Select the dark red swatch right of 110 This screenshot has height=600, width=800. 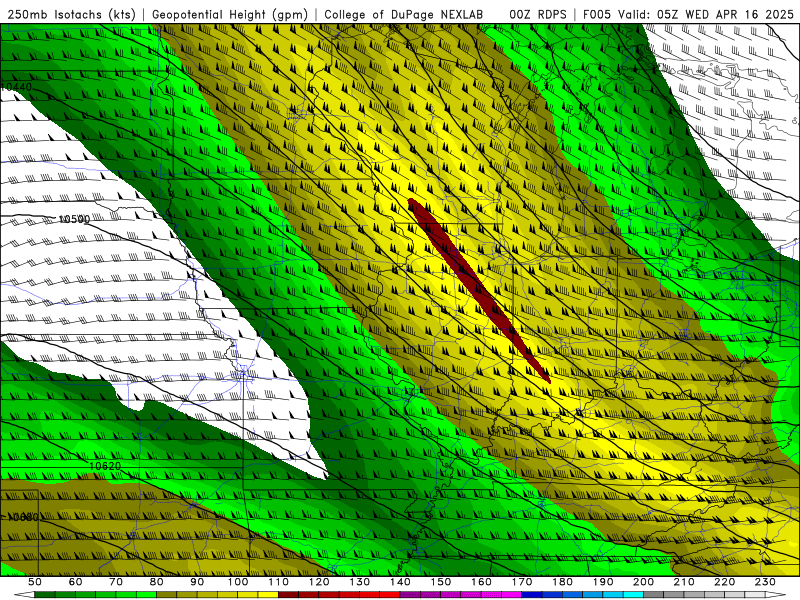(x=289, y=595)
